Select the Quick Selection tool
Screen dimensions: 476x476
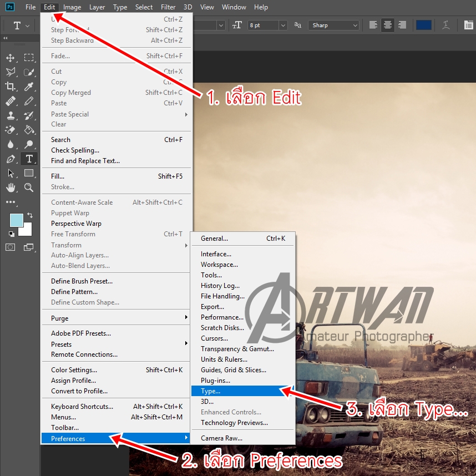tap(29, 72)
